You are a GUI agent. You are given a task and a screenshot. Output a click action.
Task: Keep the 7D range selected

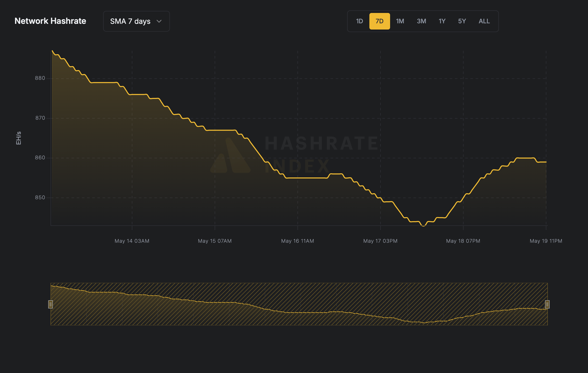[379, 21]
